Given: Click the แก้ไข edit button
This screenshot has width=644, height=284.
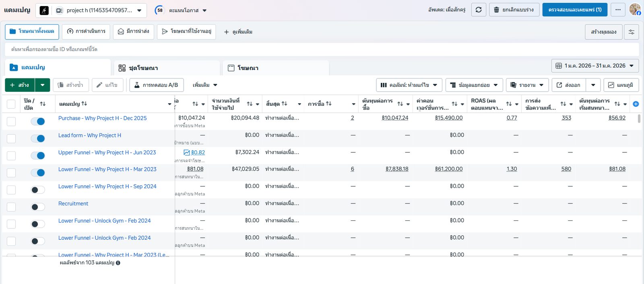Looking at the screenshot, I should pyautogui.click(x=107, y=85).
